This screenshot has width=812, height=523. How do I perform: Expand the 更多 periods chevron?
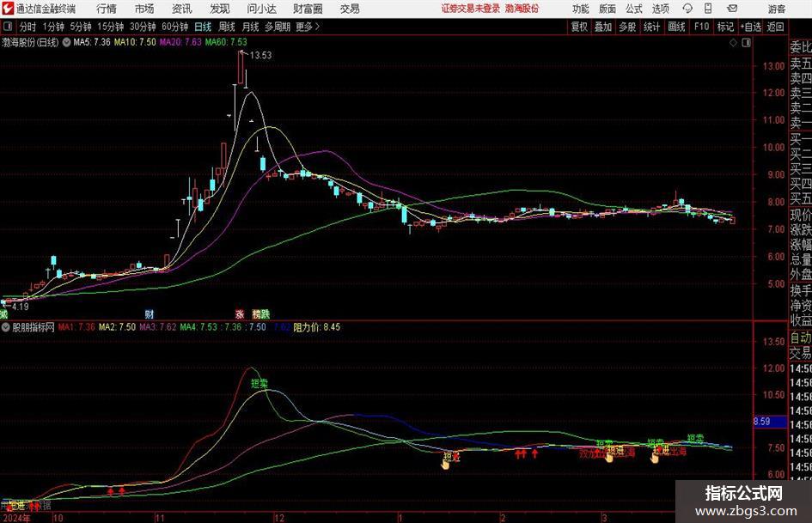click(308, 27)
